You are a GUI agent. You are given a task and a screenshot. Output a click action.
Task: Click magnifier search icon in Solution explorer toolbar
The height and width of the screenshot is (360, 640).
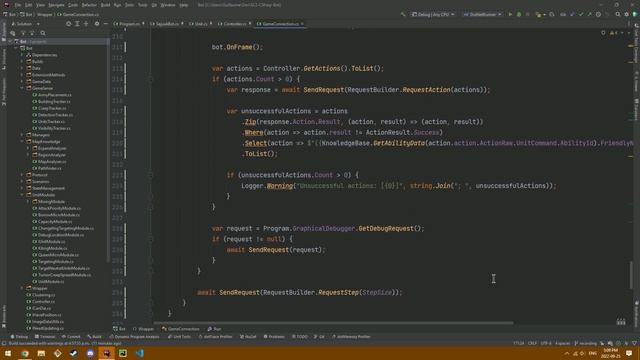tap(43, 33)
